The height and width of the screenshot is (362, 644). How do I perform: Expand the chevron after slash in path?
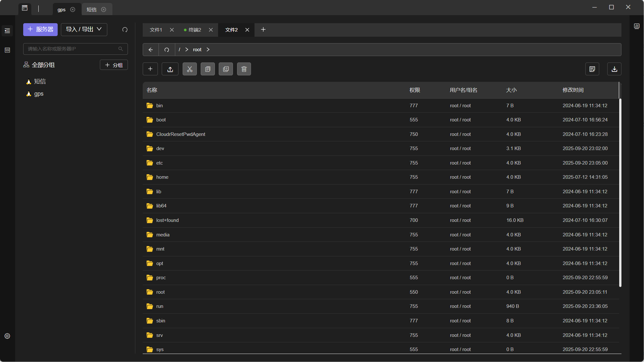pos(187,50)
